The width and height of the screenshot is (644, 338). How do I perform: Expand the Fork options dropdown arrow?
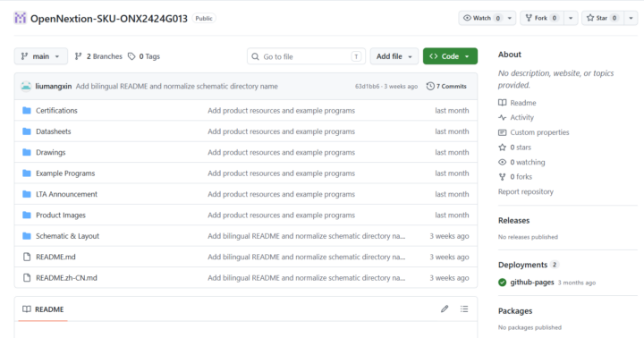571,18
